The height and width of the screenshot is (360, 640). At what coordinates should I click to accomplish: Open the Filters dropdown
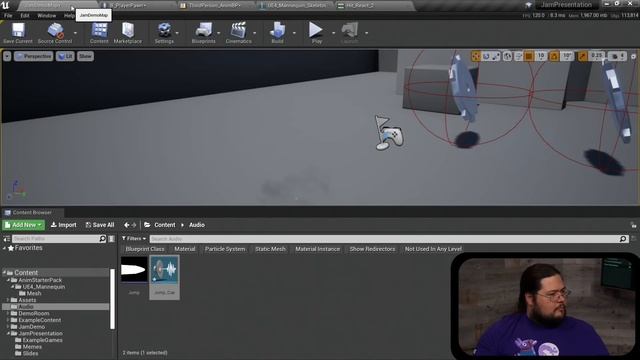click(134, 239)
